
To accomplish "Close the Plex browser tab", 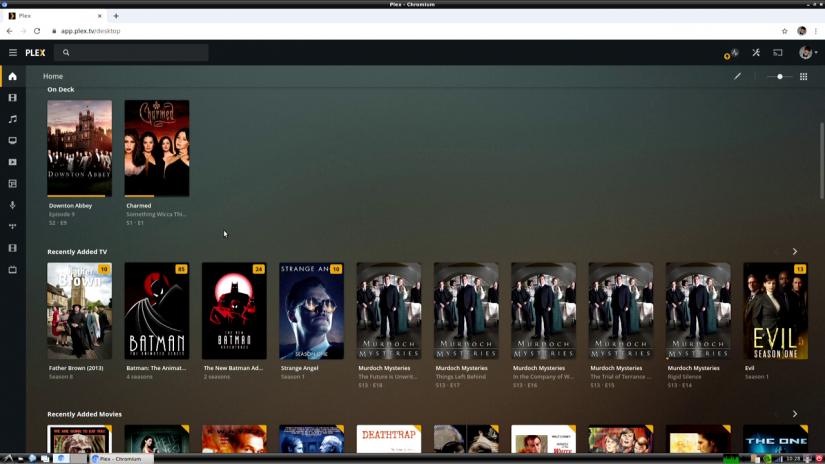I will [x=99, y=16].
